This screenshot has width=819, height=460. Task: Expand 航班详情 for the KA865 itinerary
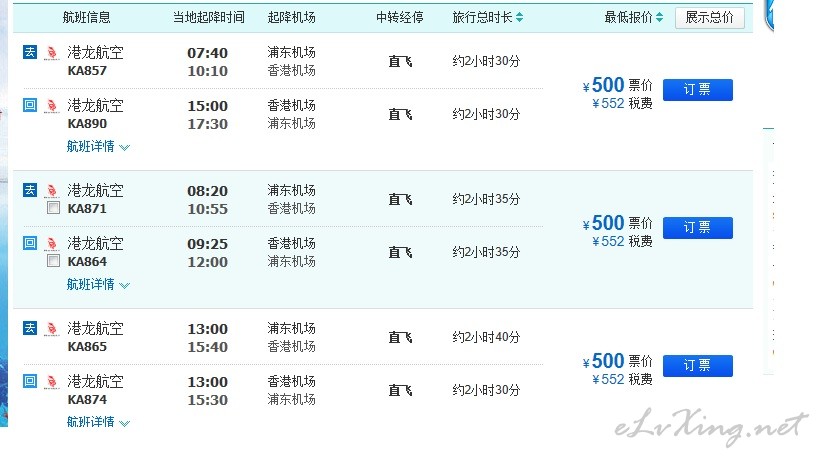[x=98, y=422]
